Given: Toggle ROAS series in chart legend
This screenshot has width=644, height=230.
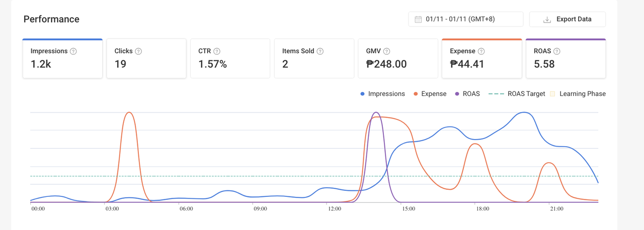Looking at the screenshot, I should [x=467, y=94].
